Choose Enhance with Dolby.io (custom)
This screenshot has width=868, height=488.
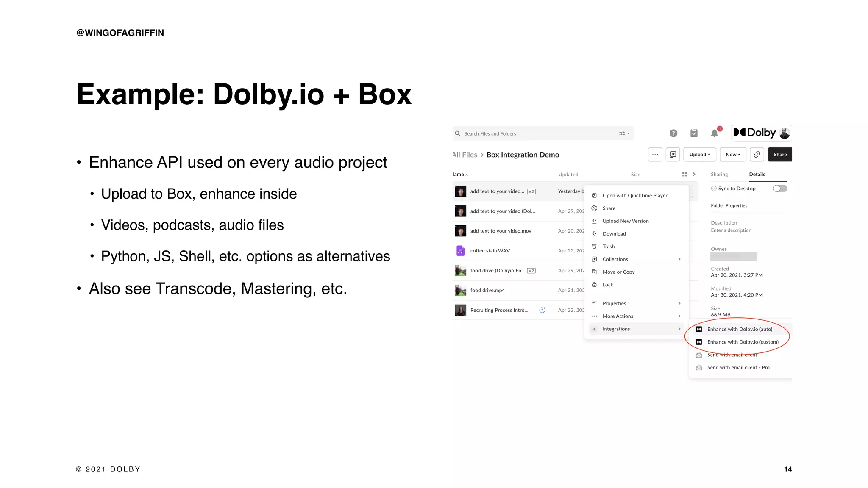point(743,342)
